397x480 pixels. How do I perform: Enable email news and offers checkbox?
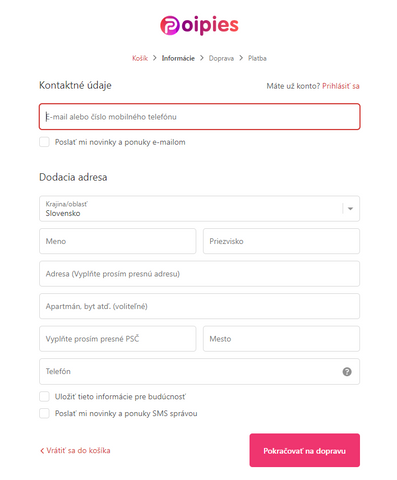[44, 142]
